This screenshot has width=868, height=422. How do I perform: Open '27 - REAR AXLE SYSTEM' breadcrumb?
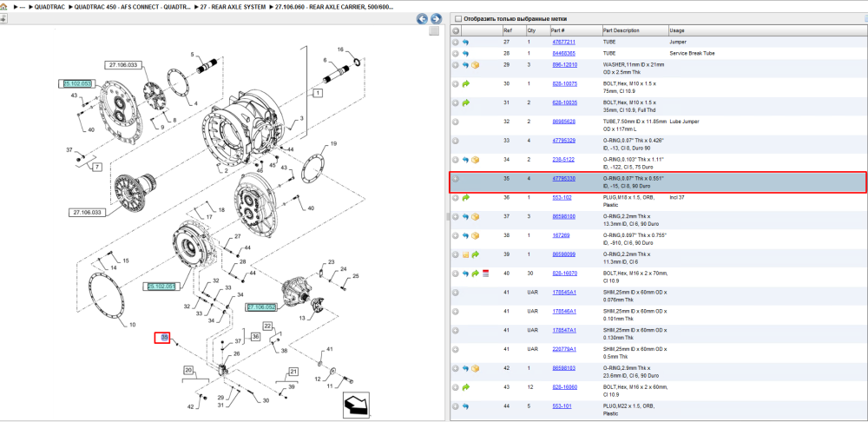(233, 7)
